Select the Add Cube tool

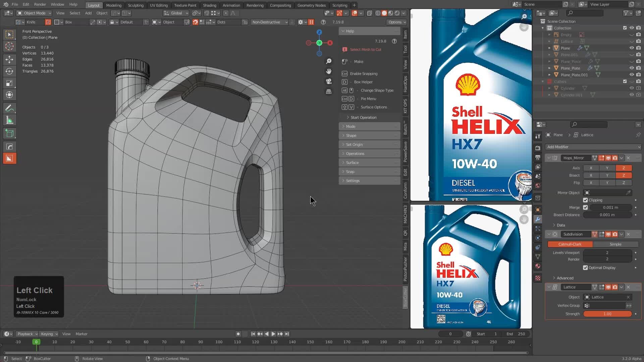9,133
